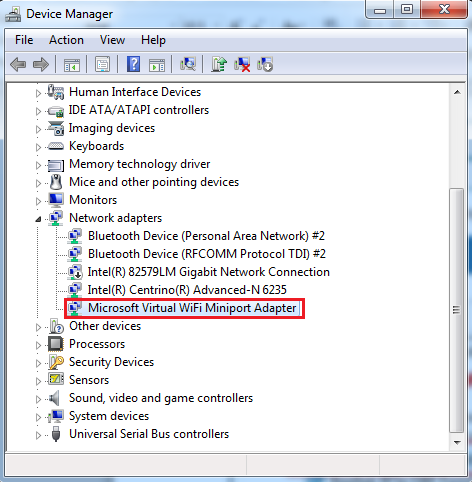Click the Update Driver Software icon
Screen dimensions: 472x482
(219, 64)
